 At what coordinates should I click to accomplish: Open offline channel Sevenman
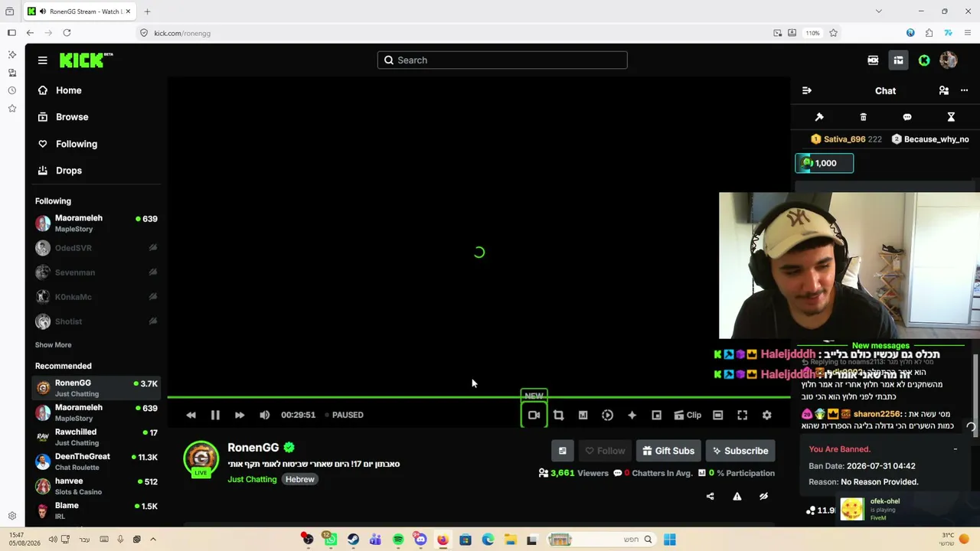pyautogui.click(x=96, y=272)
